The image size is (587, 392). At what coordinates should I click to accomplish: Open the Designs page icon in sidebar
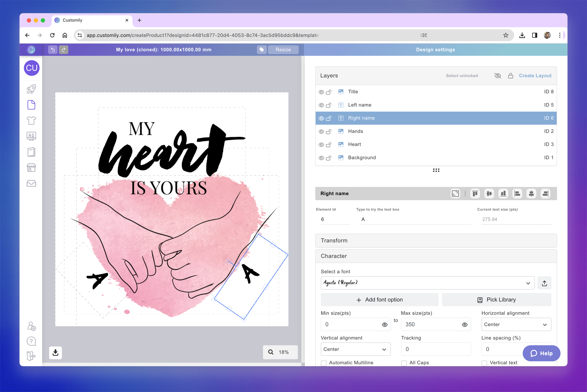[31, 105]
